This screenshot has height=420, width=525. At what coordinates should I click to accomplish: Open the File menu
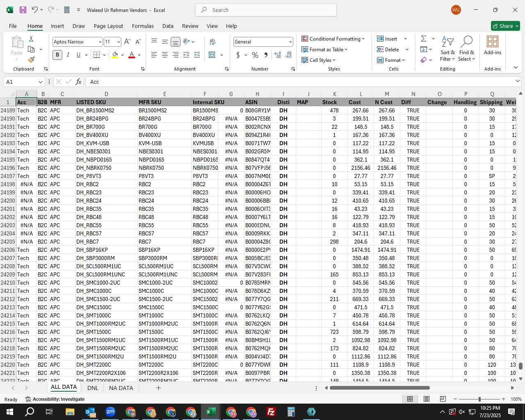coord(13,26)
